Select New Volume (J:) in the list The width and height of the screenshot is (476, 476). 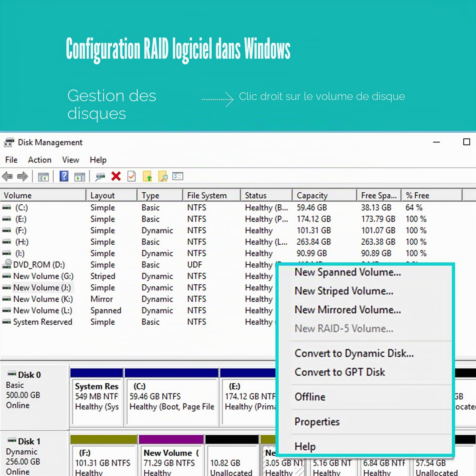coord(42,288)
